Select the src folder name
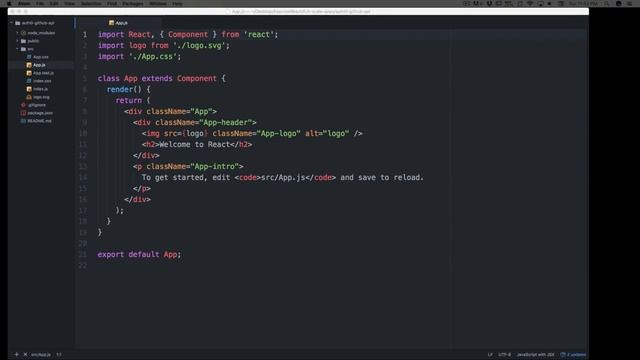 [x=31, y=49]
